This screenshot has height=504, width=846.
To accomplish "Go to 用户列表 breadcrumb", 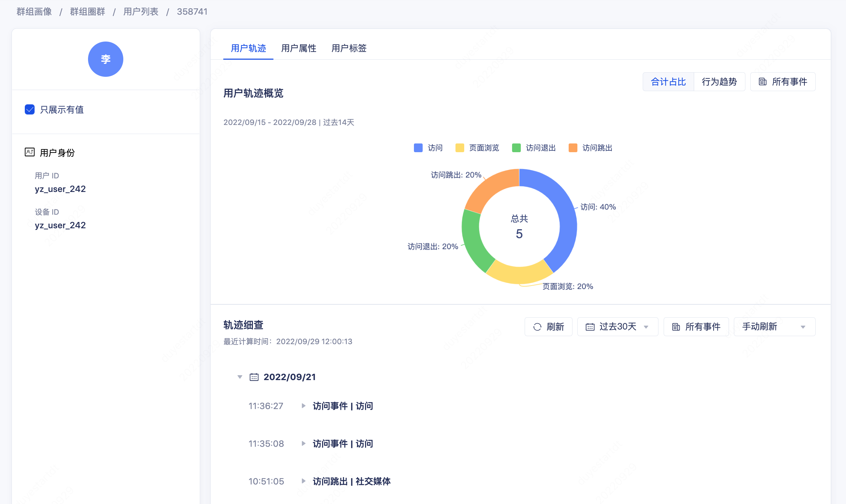I will tap(141, 12).
